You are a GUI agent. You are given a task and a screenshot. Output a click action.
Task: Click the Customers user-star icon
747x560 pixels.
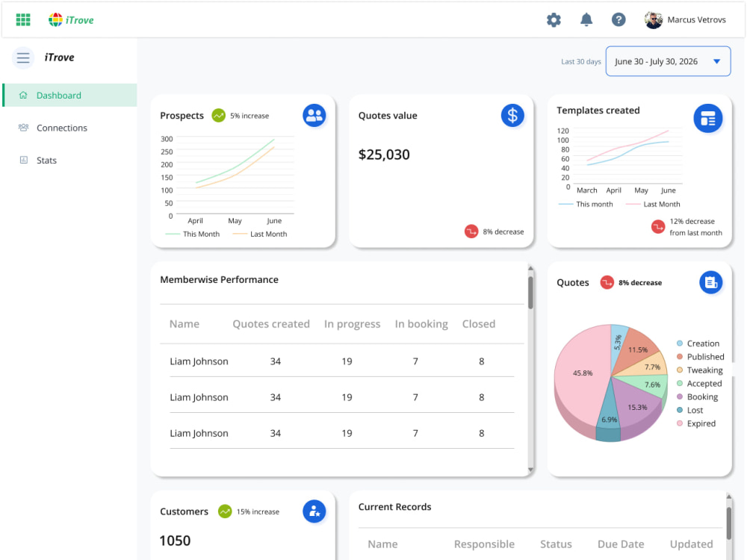314,511
